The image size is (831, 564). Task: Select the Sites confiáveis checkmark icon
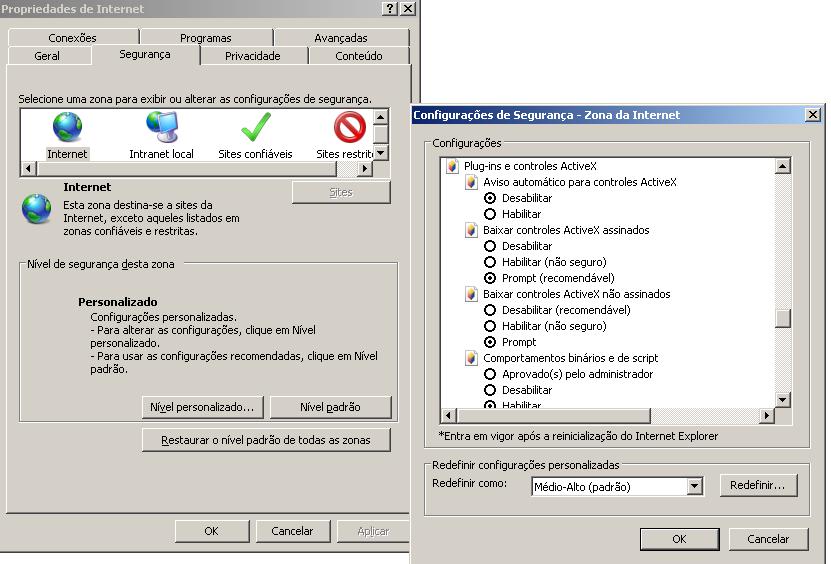click(x=255, y=128)
